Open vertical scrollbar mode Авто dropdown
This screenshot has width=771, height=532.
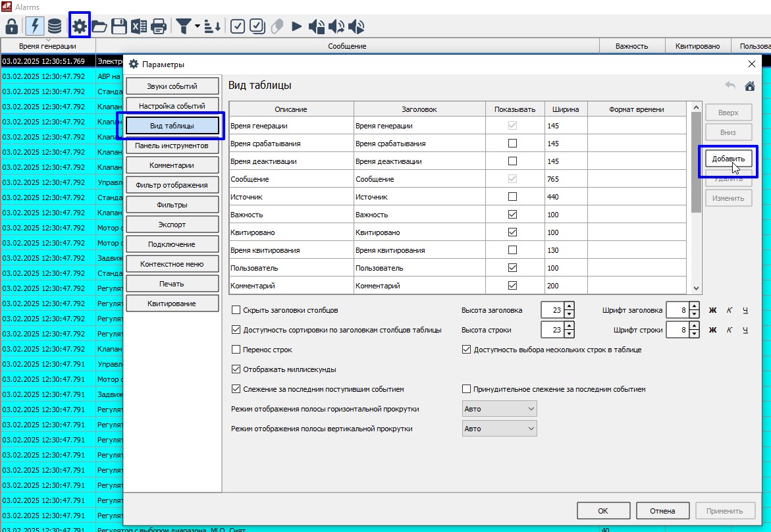(x=500, y=429)
